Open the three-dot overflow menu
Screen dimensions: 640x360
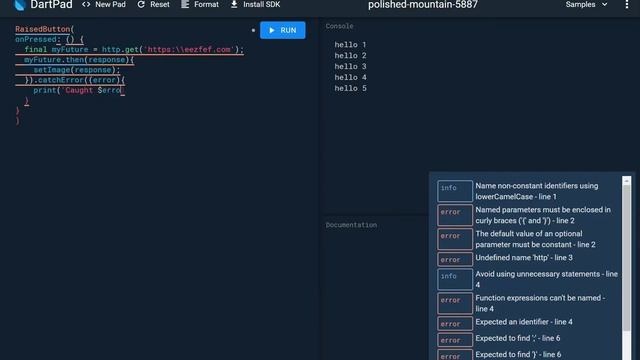[x=627, y=4]
